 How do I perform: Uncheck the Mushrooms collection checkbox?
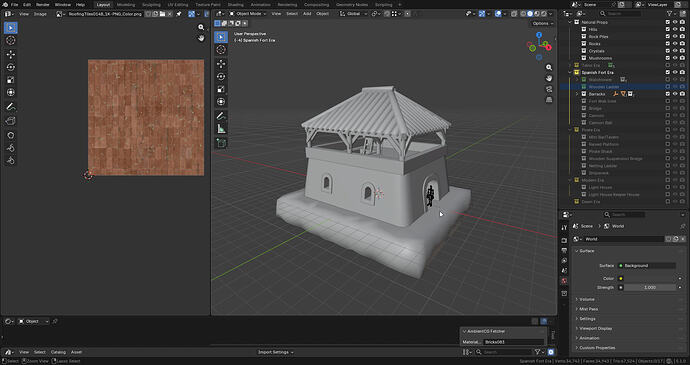click(668, 58)
